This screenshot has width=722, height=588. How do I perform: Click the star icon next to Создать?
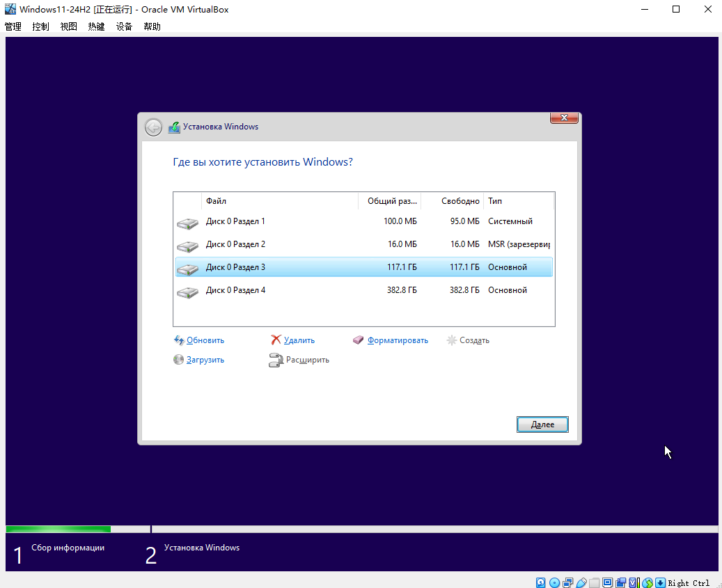pos(452,340)
